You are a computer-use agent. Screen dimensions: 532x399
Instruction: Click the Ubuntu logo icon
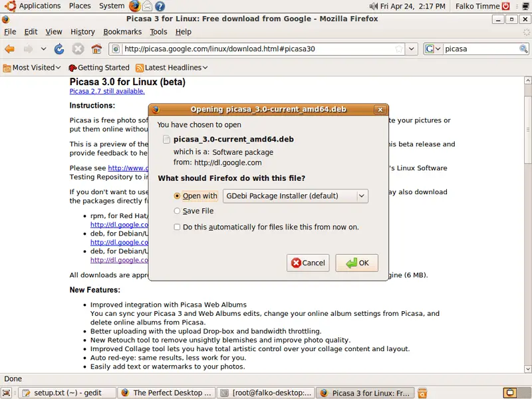click(10, 6)
